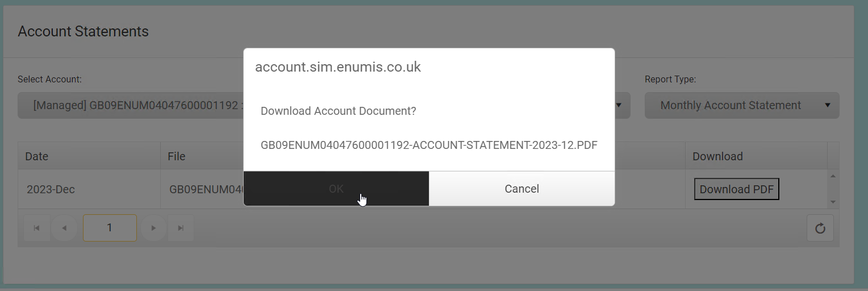Click dropdown arrow left of Report Type

point(619,105)
